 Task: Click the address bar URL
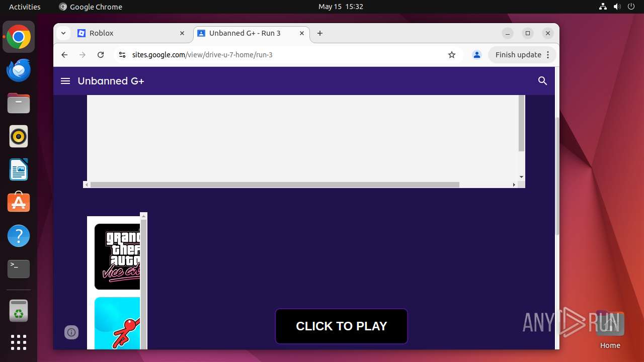click(x=202, y=55)
